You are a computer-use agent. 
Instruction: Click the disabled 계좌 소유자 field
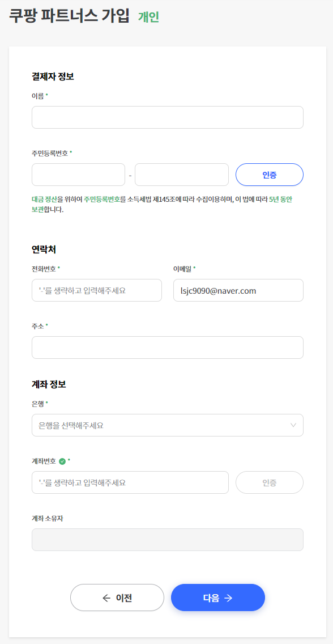tap(167, 539)
